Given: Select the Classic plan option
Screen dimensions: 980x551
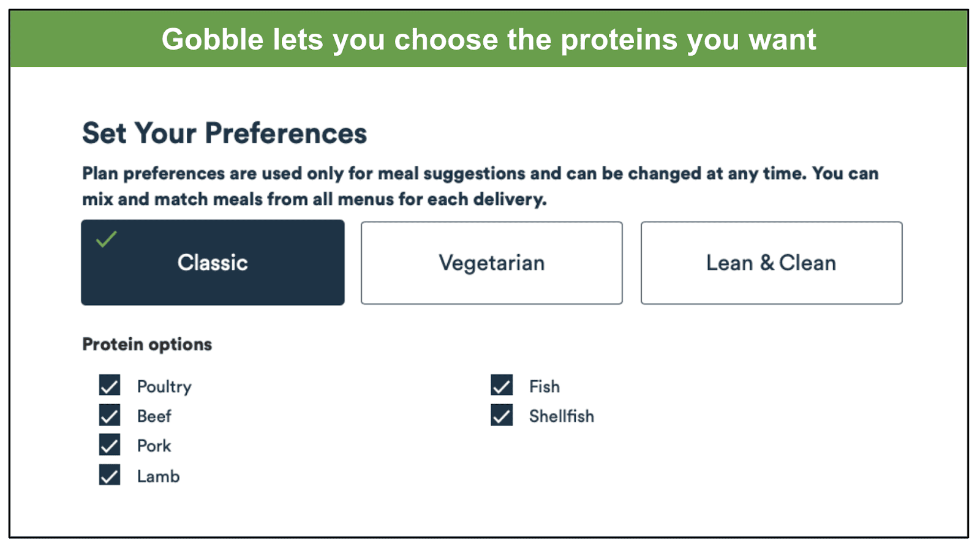Looking at the screenshot, I should pyautogui.click(x=213, y=263).
